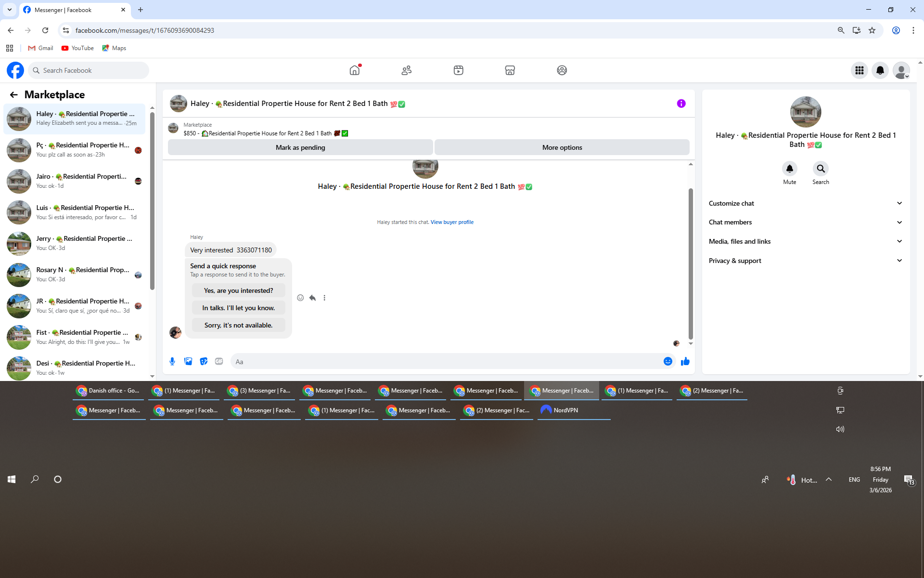Go to the Marketplace tab in top nav
The width and height of the screenshot is (924, 578).
coord(510,70)
